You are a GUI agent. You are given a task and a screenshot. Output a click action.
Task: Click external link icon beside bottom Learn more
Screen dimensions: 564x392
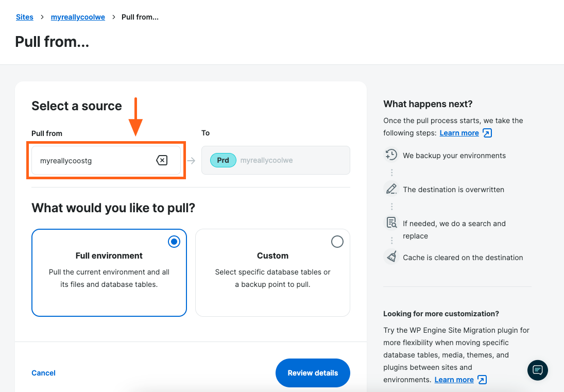point(482,380)
